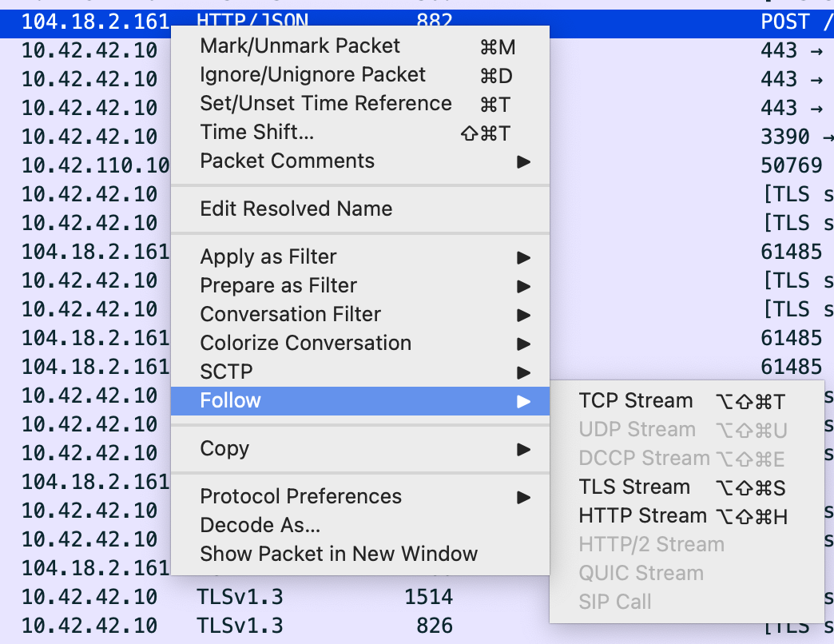Select Show Packet in New Window
The image size is (834, 644).
339,555
